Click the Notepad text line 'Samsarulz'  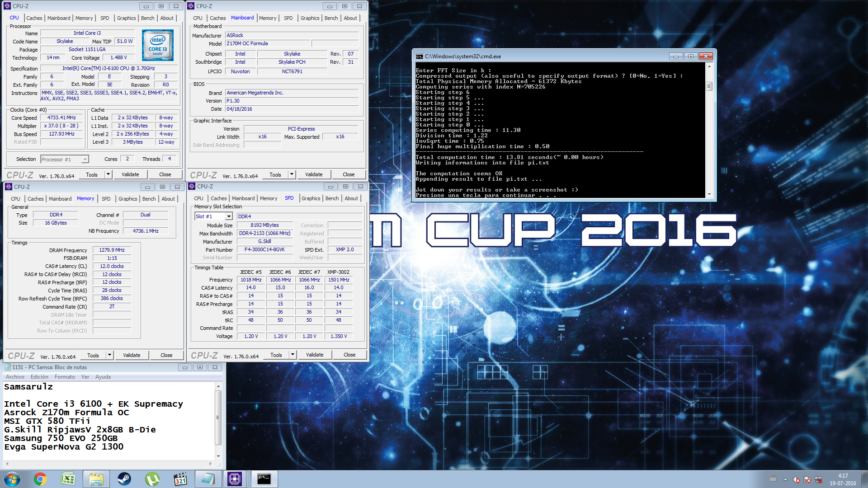pos(28,387)
